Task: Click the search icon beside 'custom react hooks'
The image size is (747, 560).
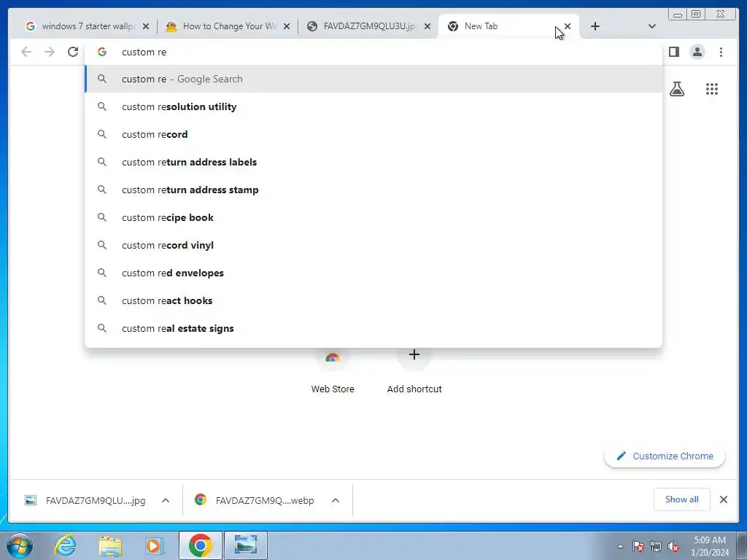Action: pyautogui.click(x=102, y=300)
